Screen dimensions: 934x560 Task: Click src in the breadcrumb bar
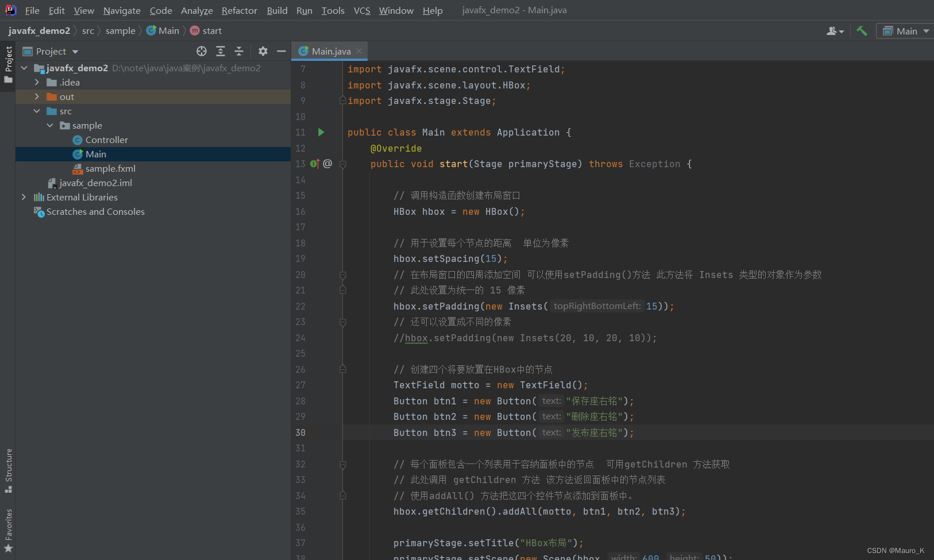coord(88,30)
